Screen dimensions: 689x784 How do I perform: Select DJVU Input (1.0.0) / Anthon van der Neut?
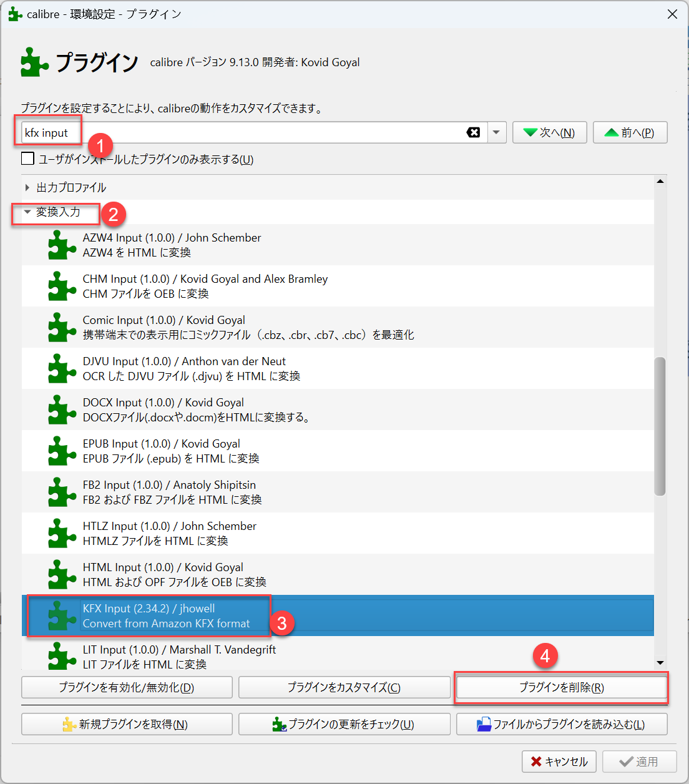click(338, 368)
